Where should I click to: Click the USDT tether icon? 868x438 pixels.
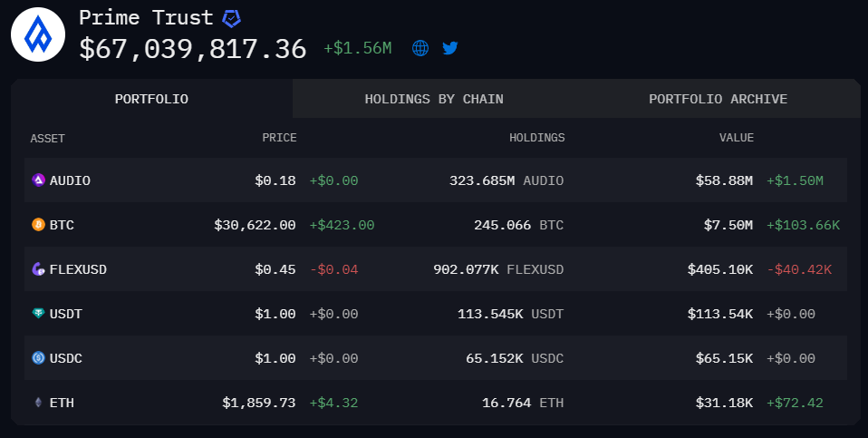pyautogui.click(x=38, y=314)
